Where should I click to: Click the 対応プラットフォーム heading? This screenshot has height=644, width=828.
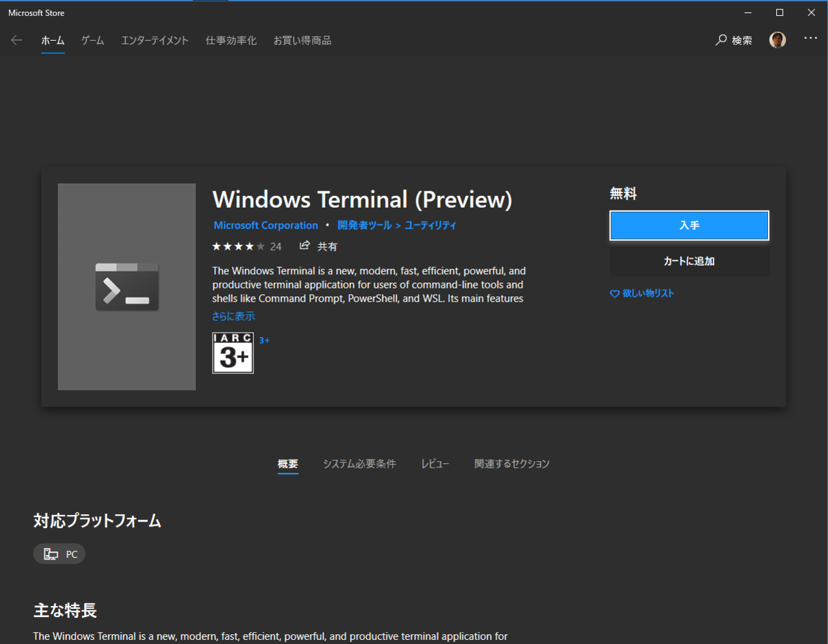click(x=97, y=521)
